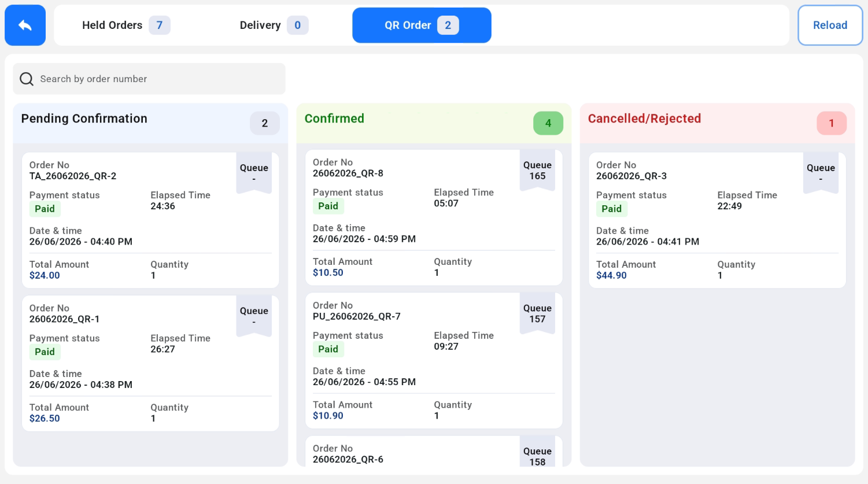Open confirmed order PU_26062026_QR-7 card

pyautogui.click(x=434, y=360)
